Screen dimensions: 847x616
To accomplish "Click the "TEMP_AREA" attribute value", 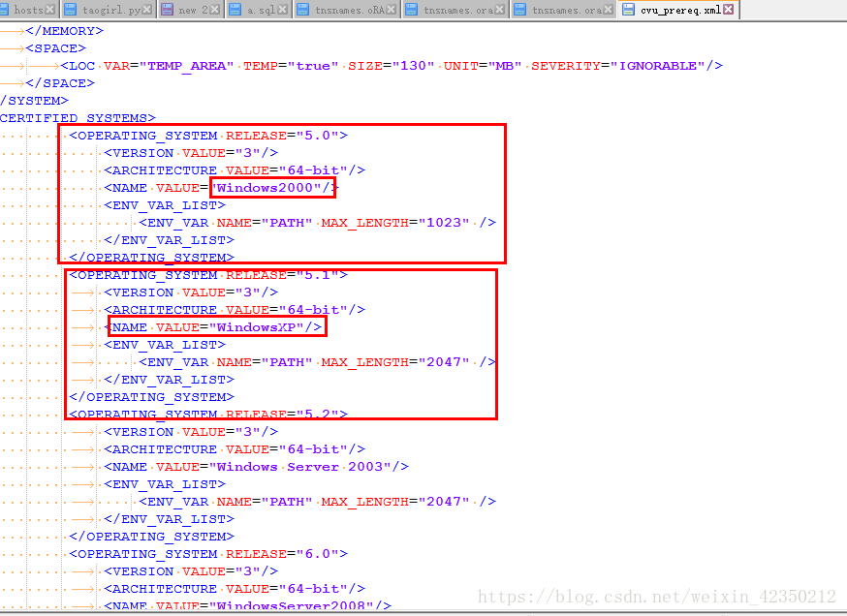I will 187,66.
